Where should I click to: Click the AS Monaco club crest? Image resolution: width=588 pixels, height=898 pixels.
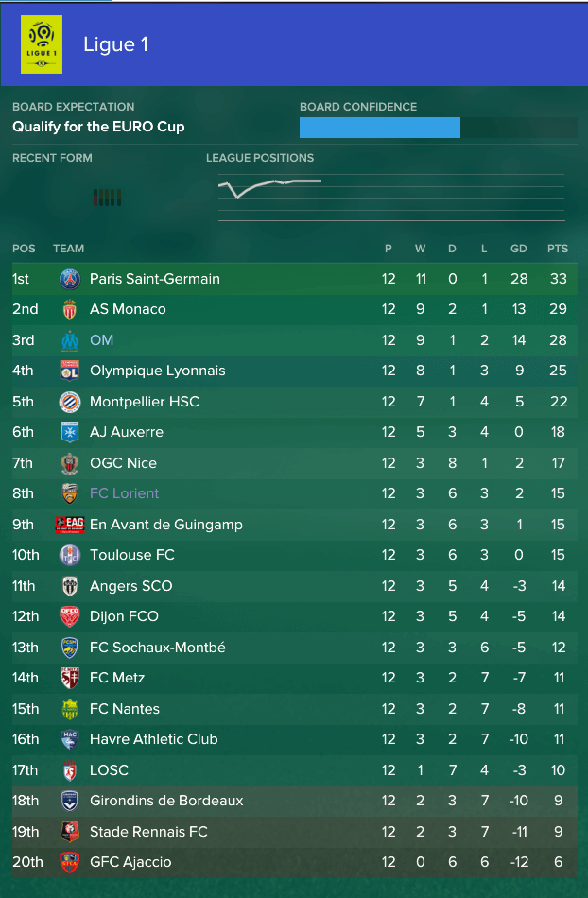click(x=70, y=309)
